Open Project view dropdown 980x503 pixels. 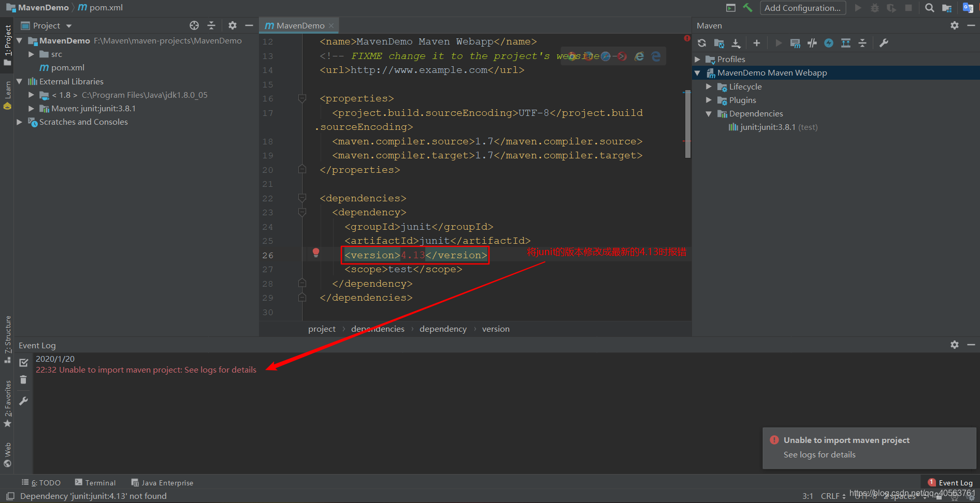coord(69,26)
